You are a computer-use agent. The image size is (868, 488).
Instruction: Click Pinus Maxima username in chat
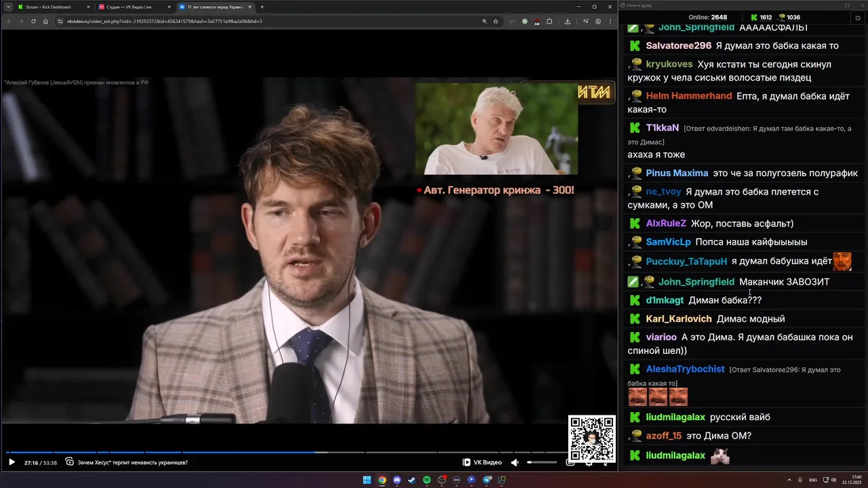point(677,174)
